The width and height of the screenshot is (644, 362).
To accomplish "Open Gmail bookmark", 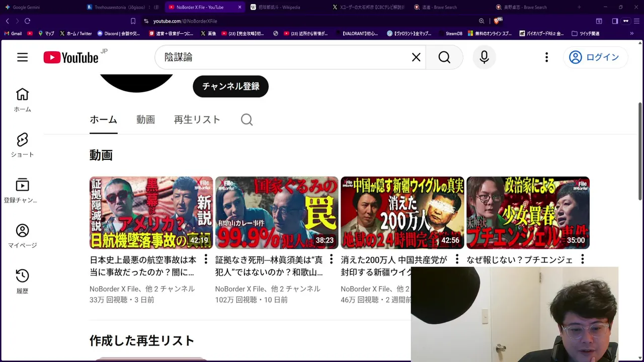I will coord(13,33).
